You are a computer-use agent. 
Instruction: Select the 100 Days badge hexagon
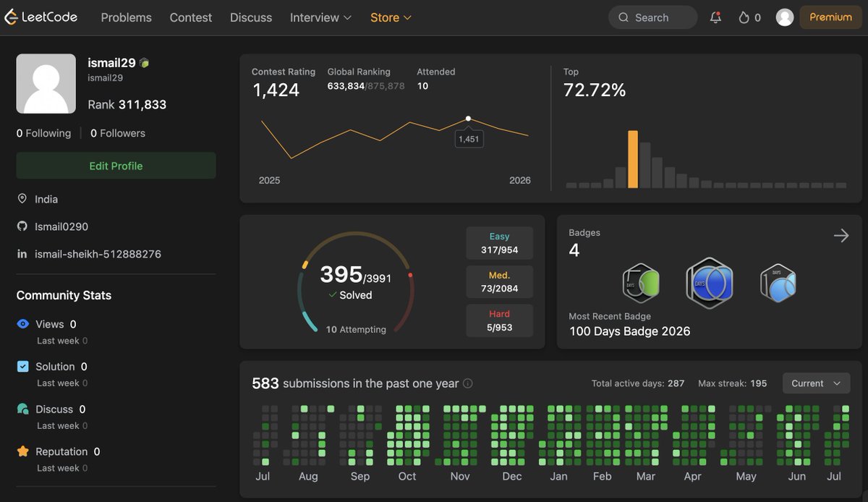coord(709,283)
